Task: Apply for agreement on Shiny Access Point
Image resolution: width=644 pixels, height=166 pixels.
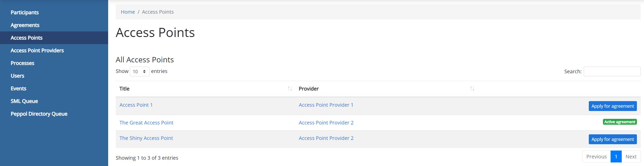Action: (612, 139)
